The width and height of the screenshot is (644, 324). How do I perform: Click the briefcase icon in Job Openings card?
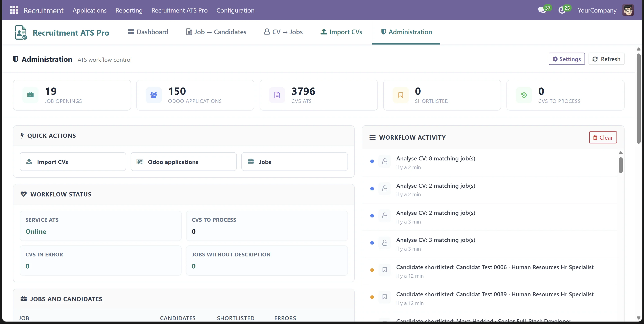[30, 95]
